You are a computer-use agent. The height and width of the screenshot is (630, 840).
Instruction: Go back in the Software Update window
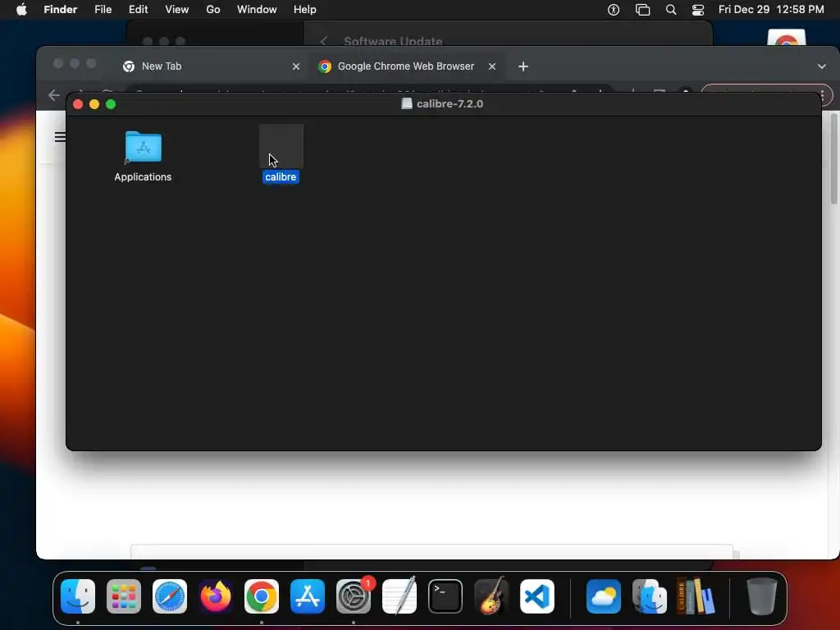pos(323,41)
